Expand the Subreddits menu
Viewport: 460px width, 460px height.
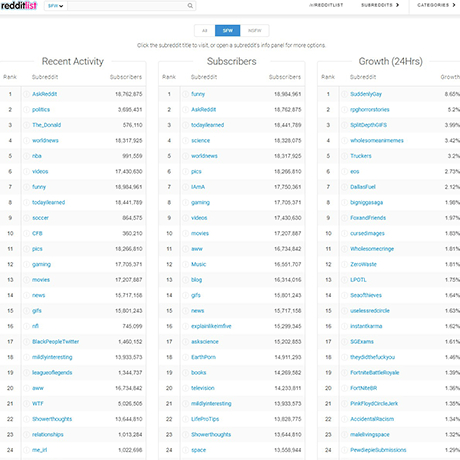point(380,5)
